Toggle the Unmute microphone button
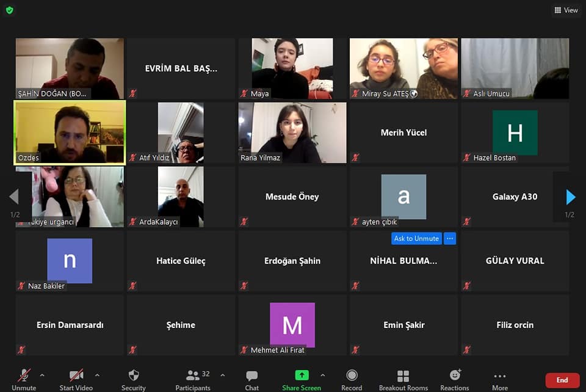 pos(24,375)
